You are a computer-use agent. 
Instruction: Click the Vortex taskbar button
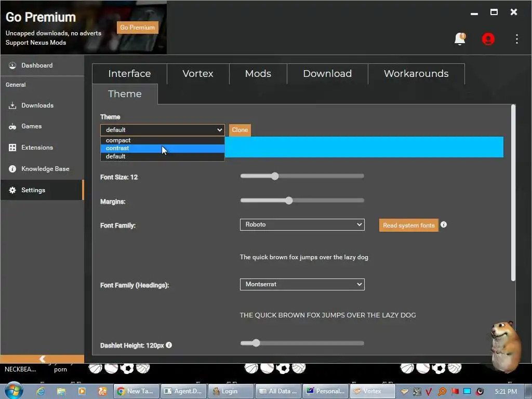[373, 391]
